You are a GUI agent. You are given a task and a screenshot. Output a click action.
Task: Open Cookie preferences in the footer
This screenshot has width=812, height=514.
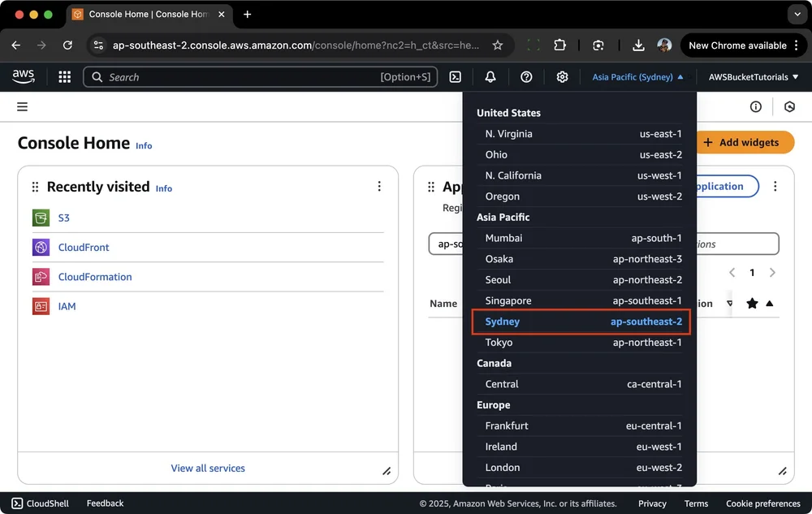[x=762, y=503]
